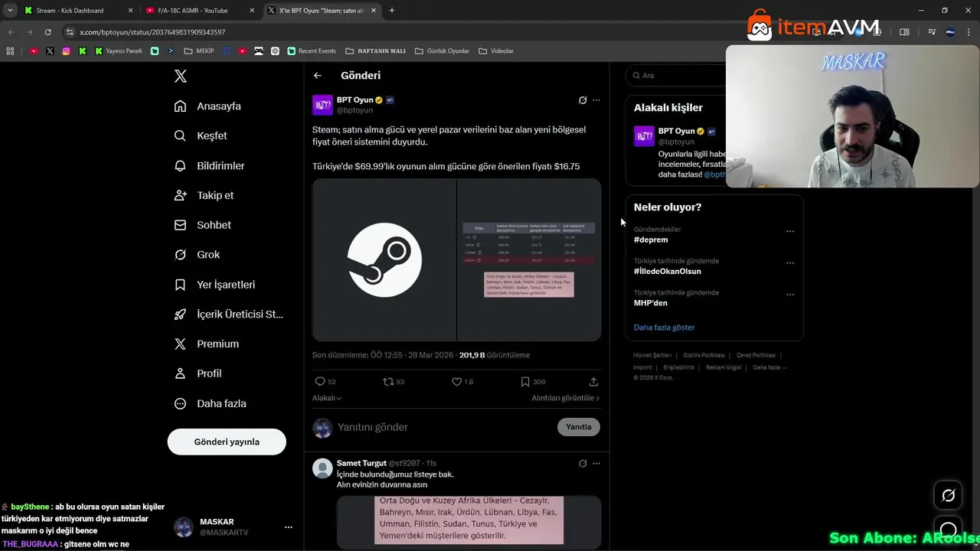Expand footer Daha fazla options
Image resolution: width=980 pixels, height=551 pixels.
pos(769,367)
